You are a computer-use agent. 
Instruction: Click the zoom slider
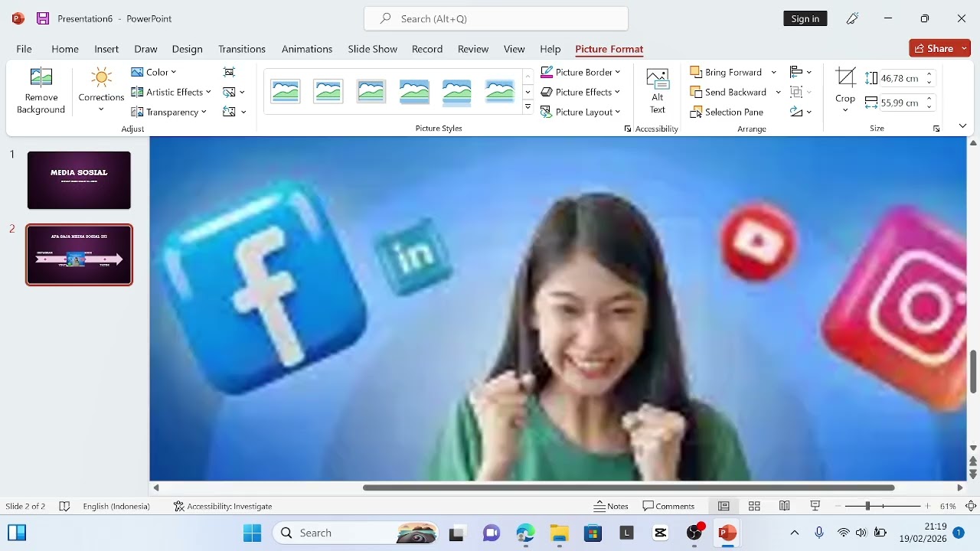[x=883, y=506]
